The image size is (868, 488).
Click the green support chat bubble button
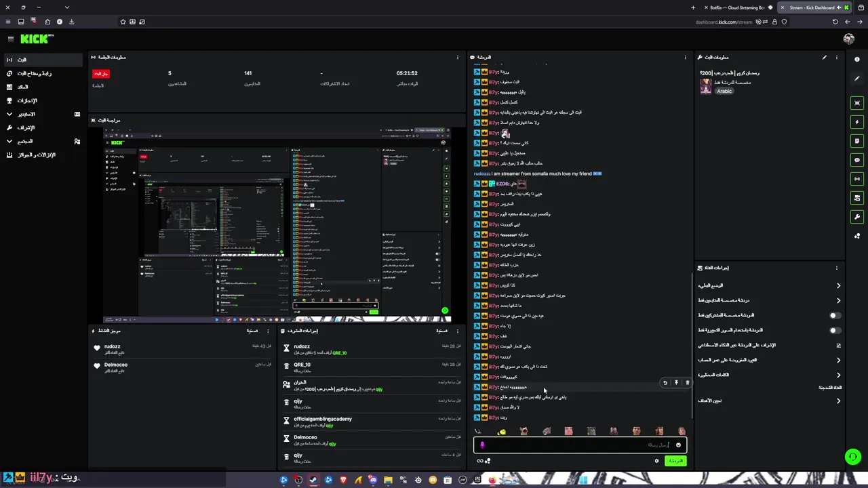coord(853,457)
